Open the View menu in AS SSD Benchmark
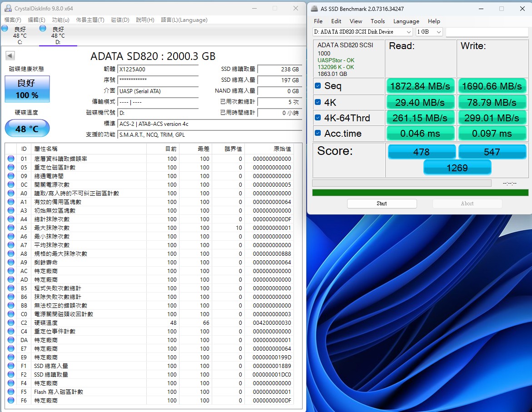This screenshot has width=532, height=412. point(356,21)
